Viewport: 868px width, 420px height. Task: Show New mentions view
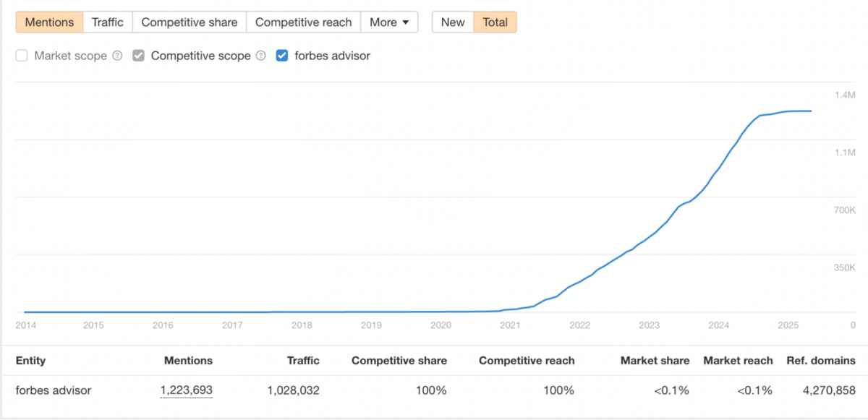tap(453, 22)
